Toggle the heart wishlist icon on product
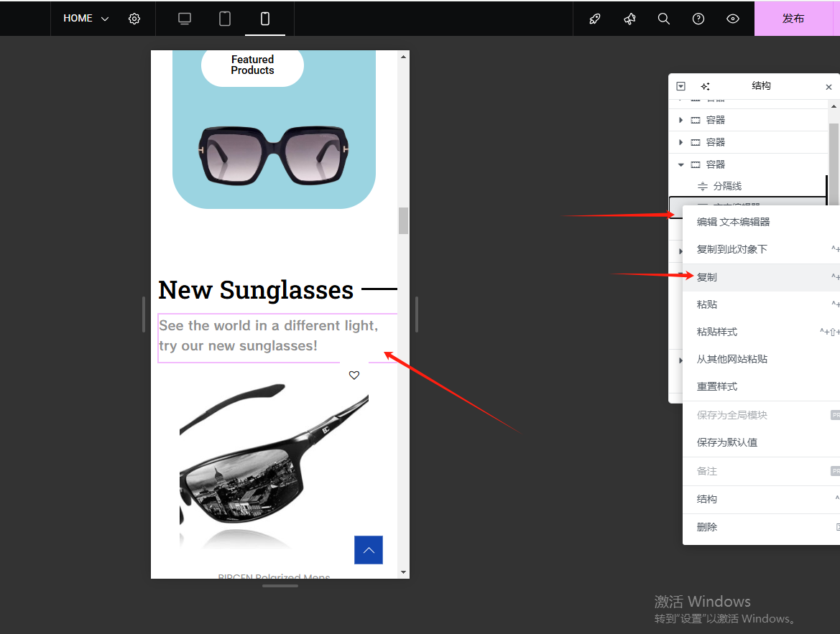Viewport: 840px width, 634px height. point(354,375)
